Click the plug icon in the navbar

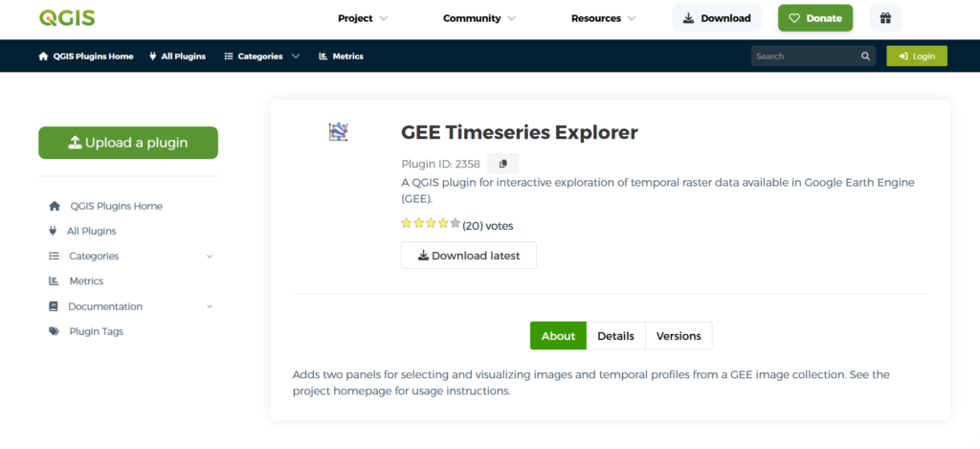[x=153, y=56]
